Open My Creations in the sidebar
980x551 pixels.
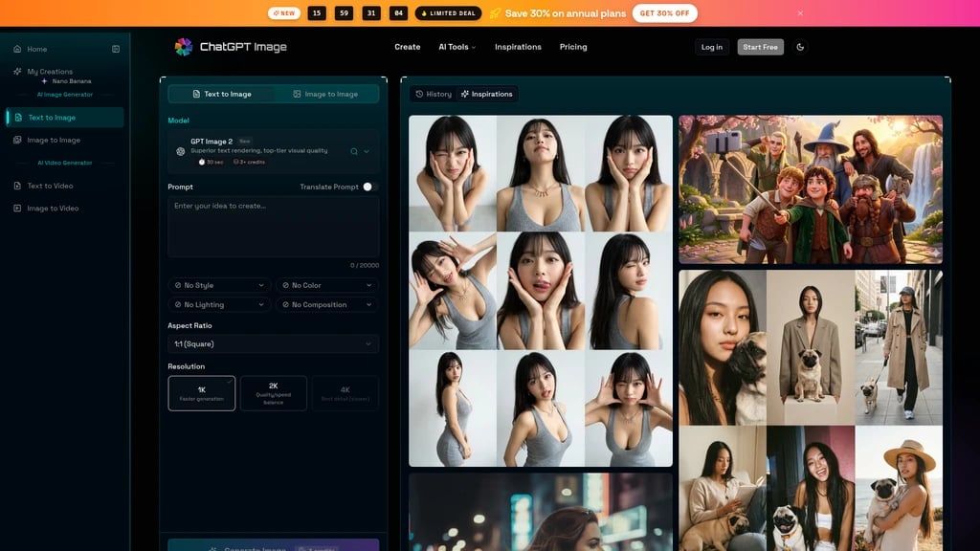[50, 71]
